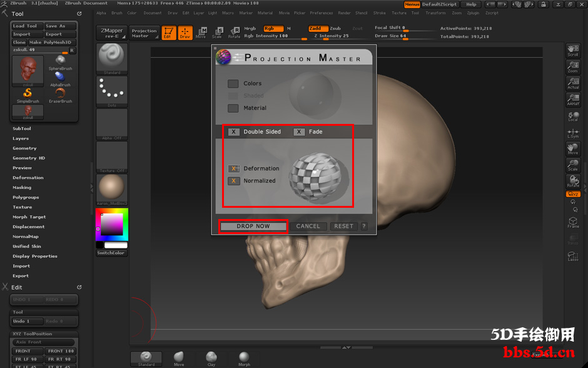Click RESET in the Projection Master dialog
Image resolution: width=588 pixels, height=368 pixels.
(x=343, y=226)
